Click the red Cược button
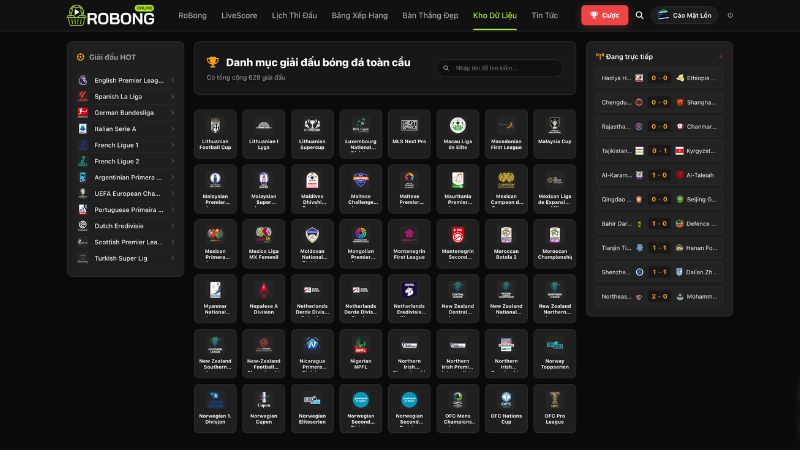 (x=605, y=15)
